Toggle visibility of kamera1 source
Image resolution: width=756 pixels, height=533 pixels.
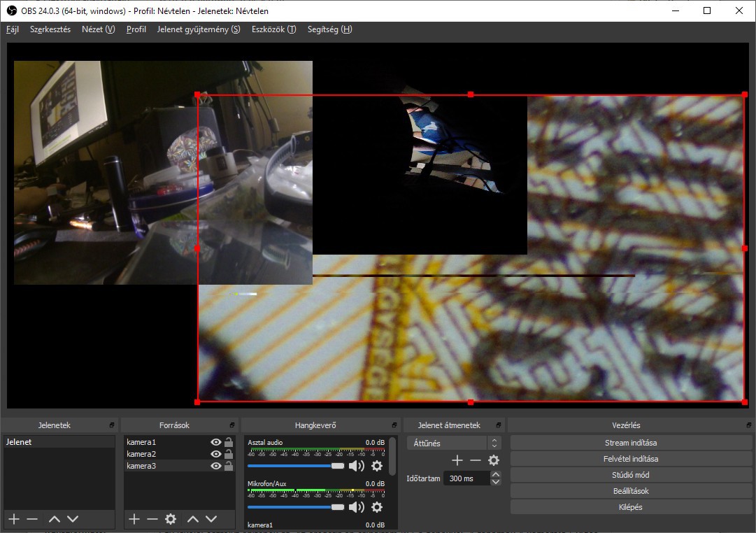point(216,442)
